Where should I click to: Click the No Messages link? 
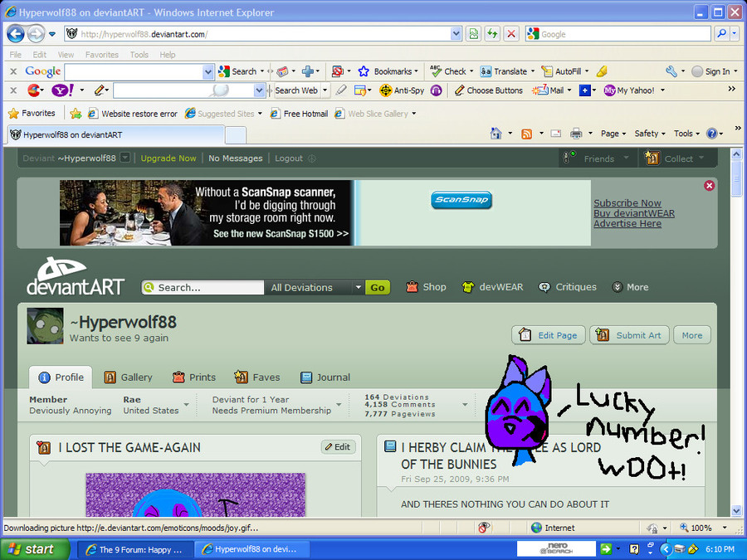(236, 158)
